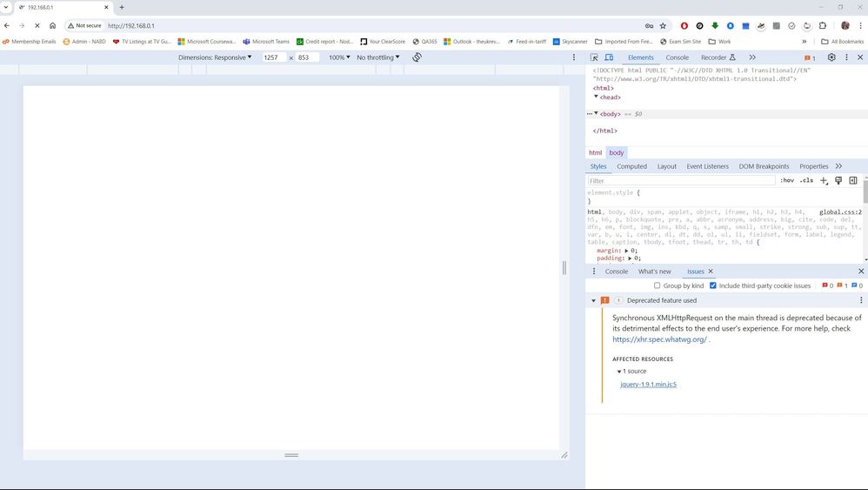Screen dimensions: 868x490
Task: Add a new style rule
Action: coord(824,180)
